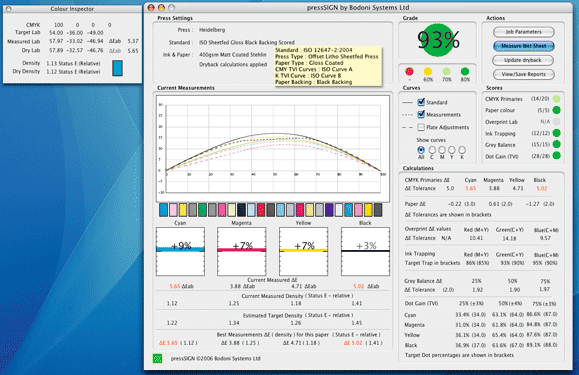Close the Colour Inspector window
This screenshot has width=579, height=375.
click(8, 8)
